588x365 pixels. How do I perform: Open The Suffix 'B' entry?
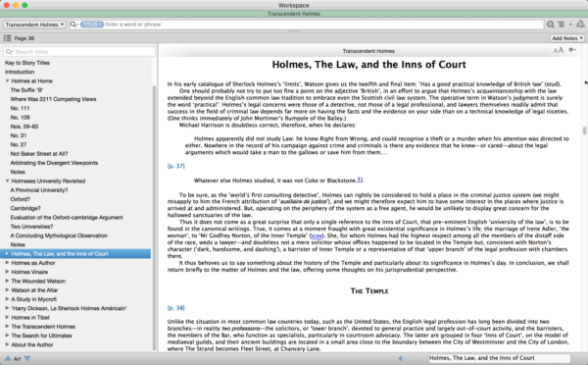[x=26, y=90]
